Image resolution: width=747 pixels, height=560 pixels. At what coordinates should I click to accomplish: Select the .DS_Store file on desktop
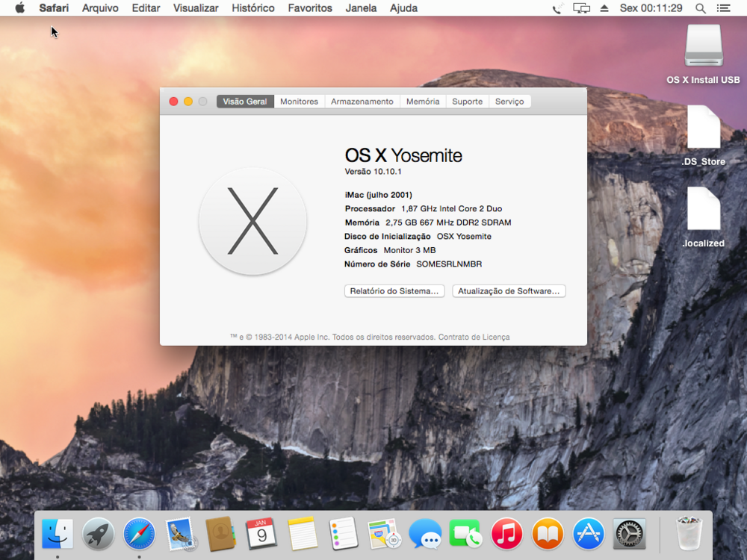704,127
